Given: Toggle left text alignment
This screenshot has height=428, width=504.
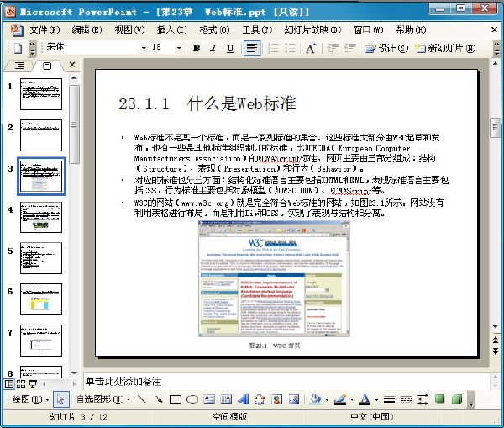Looking at the screenshot, I should click(252, 48).
